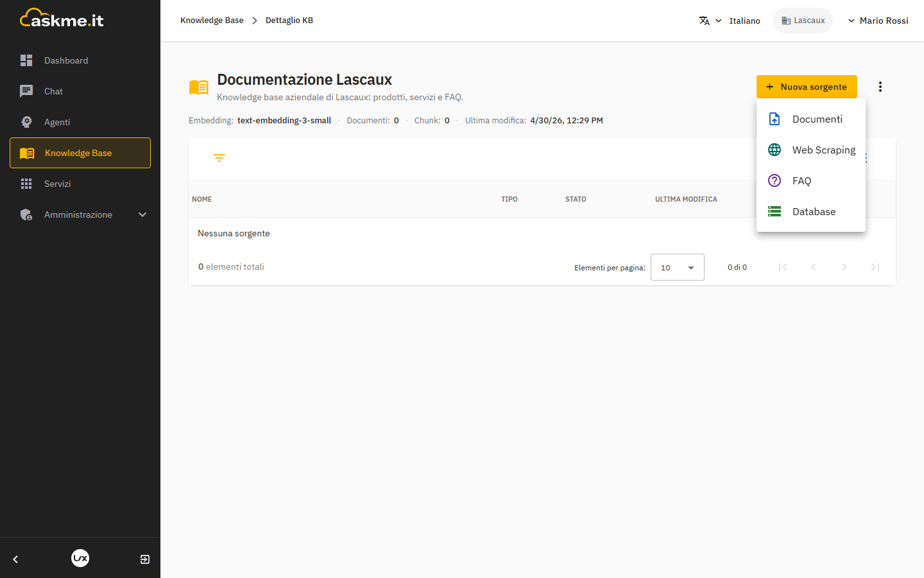924x578 pixels.
Task: Go to first page of results
Action: (783, 267)
